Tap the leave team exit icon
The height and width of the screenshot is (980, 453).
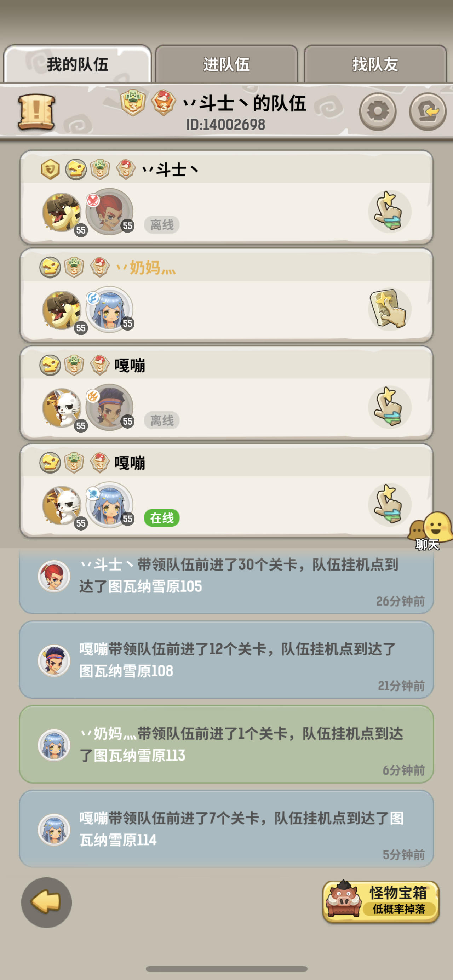click(428, 111)
